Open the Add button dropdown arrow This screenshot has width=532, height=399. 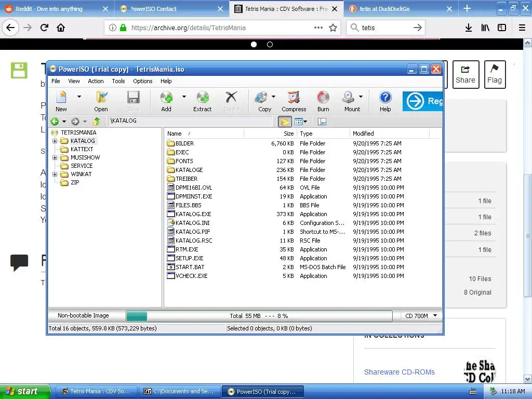184,97
